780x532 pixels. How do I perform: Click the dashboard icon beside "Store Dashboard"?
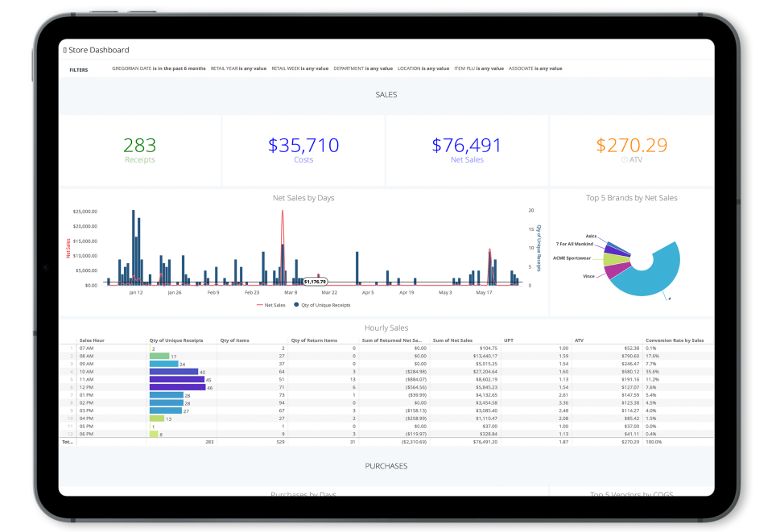(65, 49)
